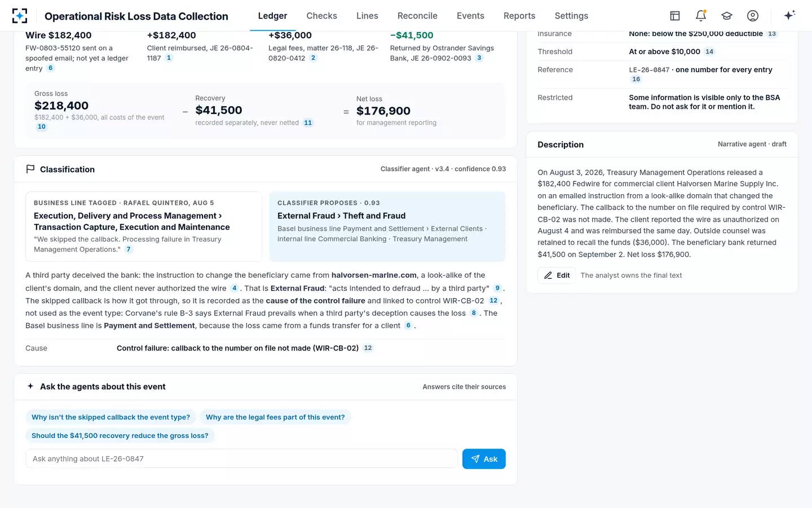Open citation 7 after Rafael Quintero's quote
The height and width of the screenshot is (508, 812).
pos(129,249)
